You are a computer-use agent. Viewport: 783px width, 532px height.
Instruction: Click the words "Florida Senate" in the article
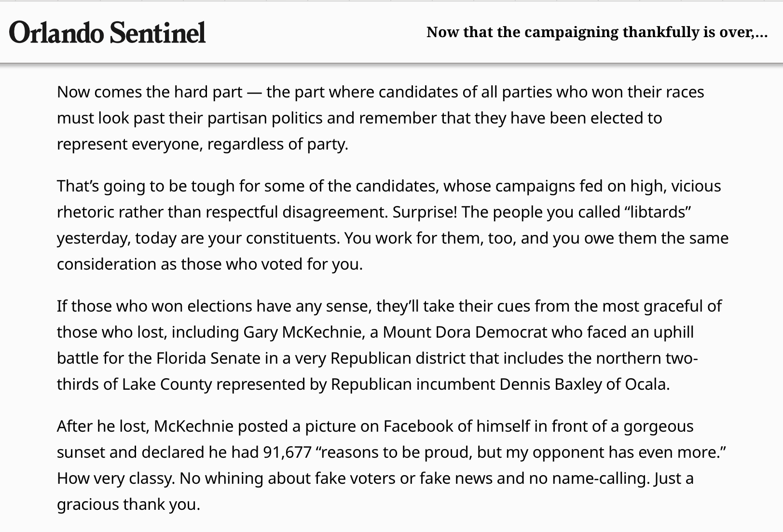[x=208, y=358]
